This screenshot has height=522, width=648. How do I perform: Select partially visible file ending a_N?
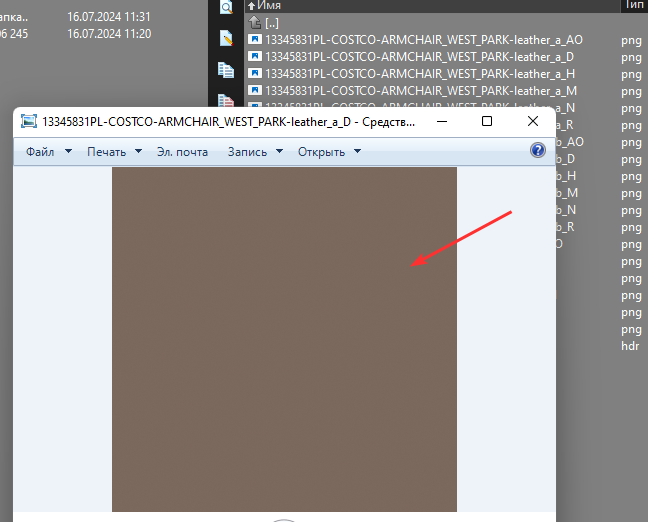point(565,108)
